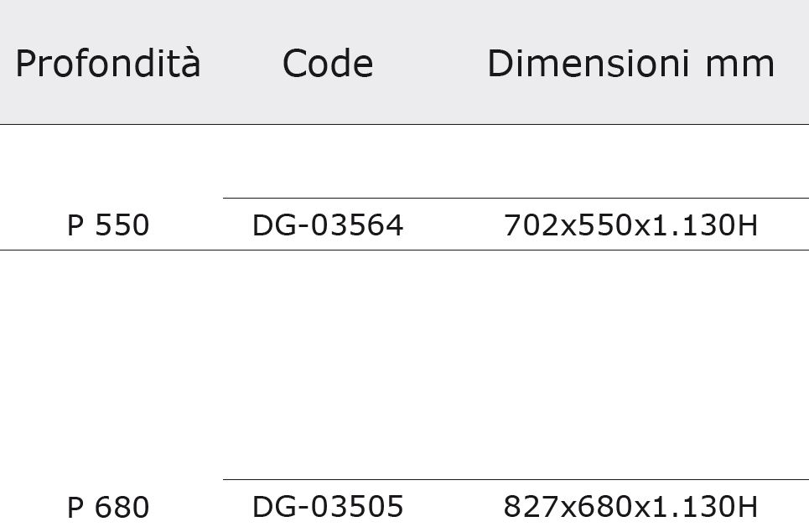Click dimensions 702x550x1.130H
This screenshot has height=532, width=809.
[x=630, y=225]
